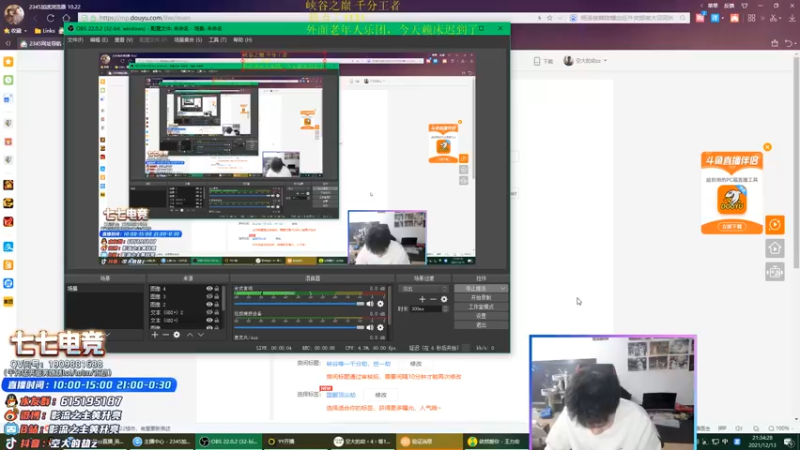Open OBS 场景集合(S) menu

pyautogui.click(x=188, y=40)
